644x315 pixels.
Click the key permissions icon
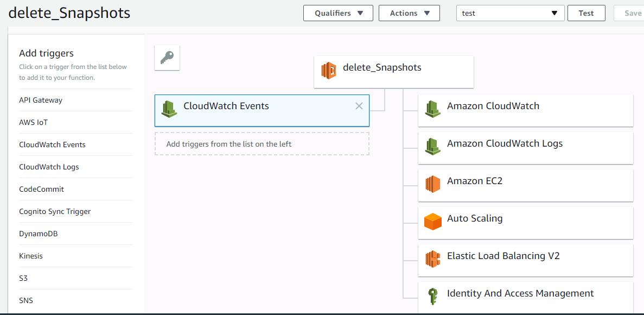[x=167, y=58]
